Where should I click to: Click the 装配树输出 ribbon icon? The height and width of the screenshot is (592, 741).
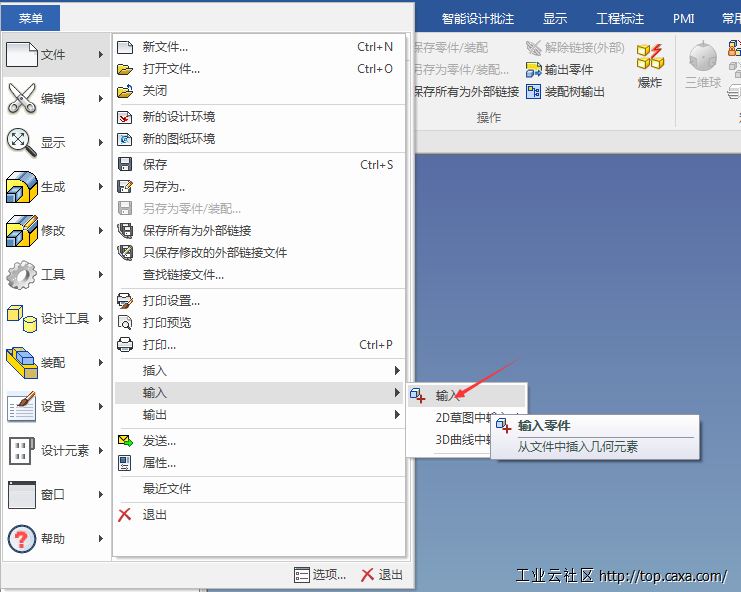tap(535, 92)
